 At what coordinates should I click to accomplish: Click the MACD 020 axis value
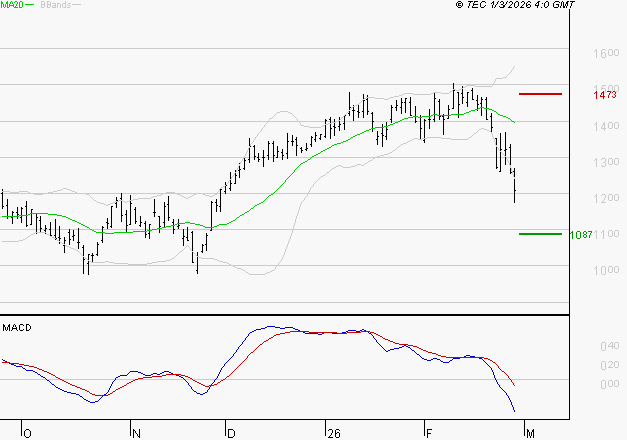click(x=610, y=365)
